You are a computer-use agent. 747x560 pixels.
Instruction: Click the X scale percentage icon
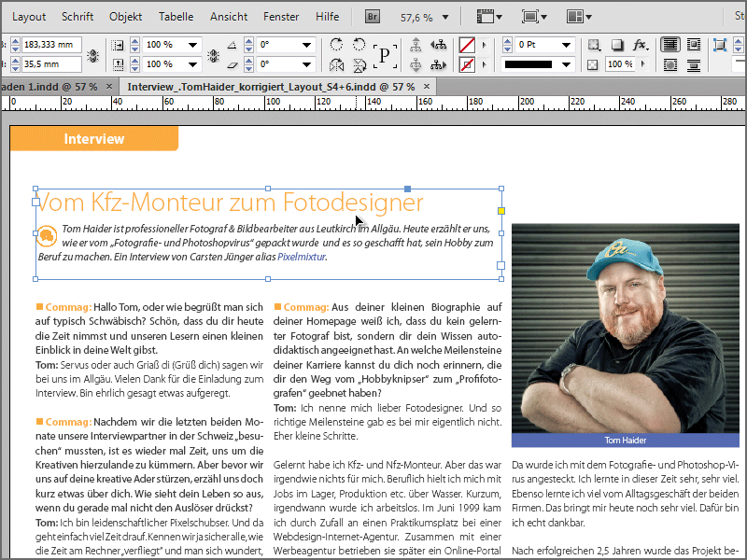point(118,45)
